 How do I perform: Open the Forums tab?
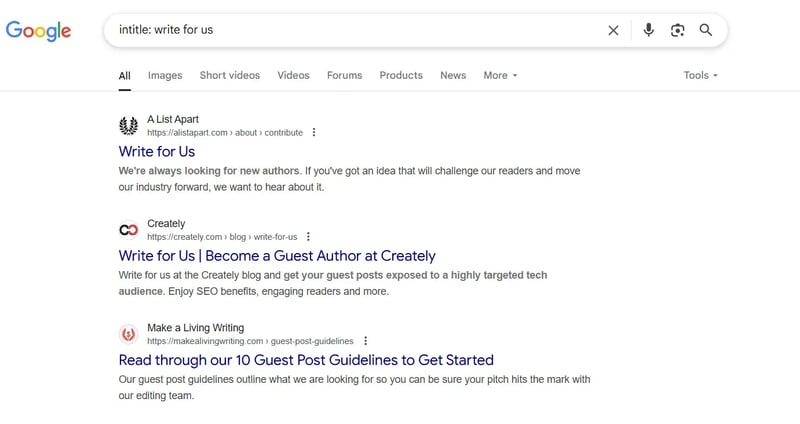click(x=344, y=76)
